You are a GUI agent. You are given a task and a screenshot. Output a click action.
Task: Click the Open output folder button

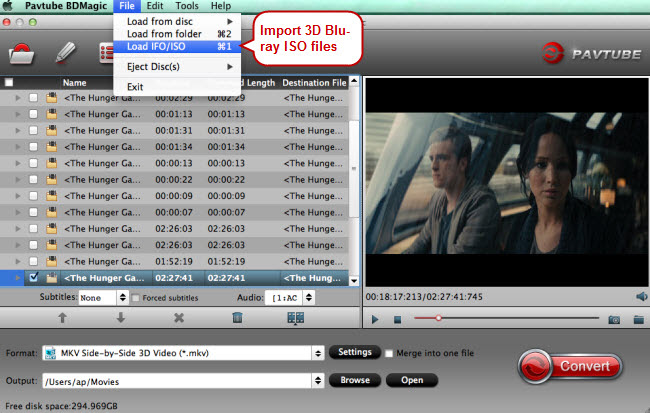pyautogui.click(x=412, y=380)
